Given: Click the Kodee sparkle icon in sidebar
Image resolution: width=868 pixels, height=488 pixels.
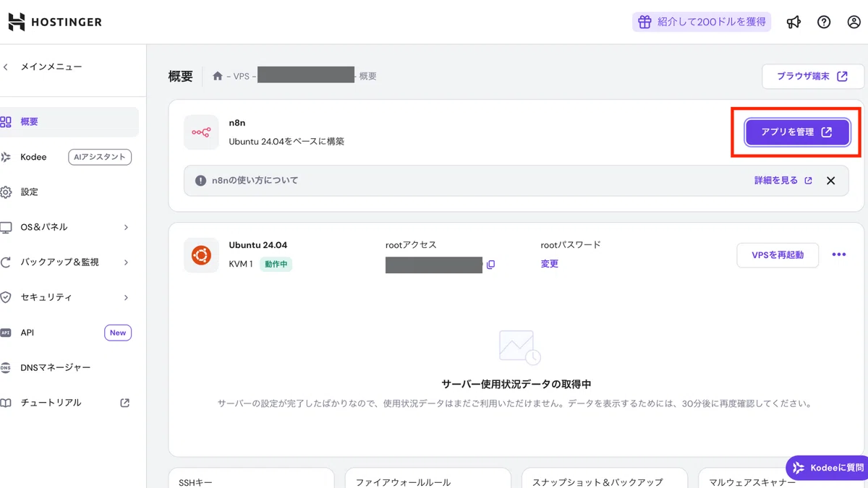Looking at the screenshot, I should click(x=6, y=157).
